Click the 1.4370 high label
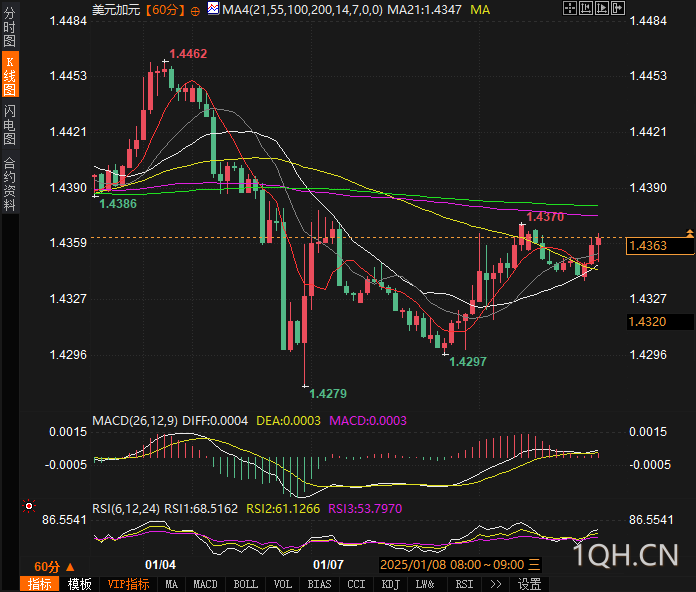 [x=545, y=217]
